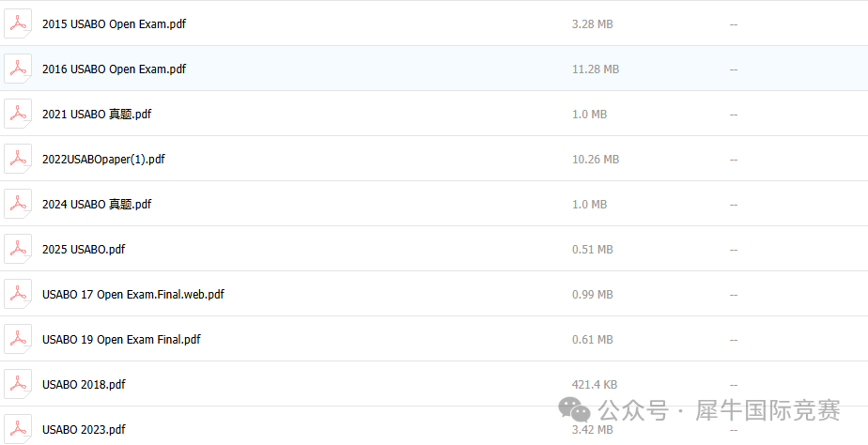Open 2015 USABO Open Exam.pdf file name

pos(114,24)
